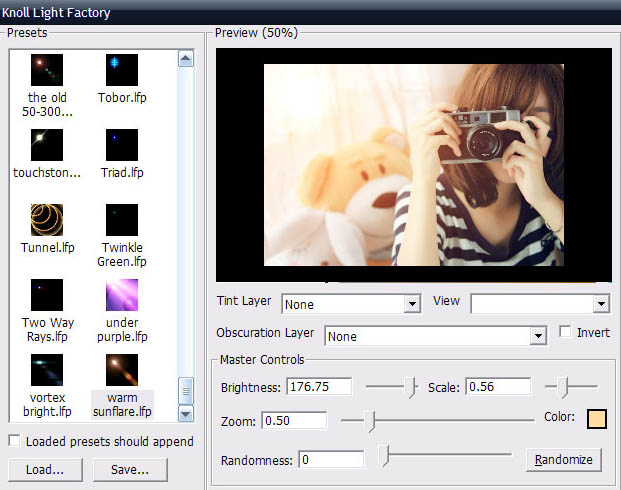Click the Scale slider handle
Image resolution: width=621 pixels, height=490 pixels.
pos(563,387)
